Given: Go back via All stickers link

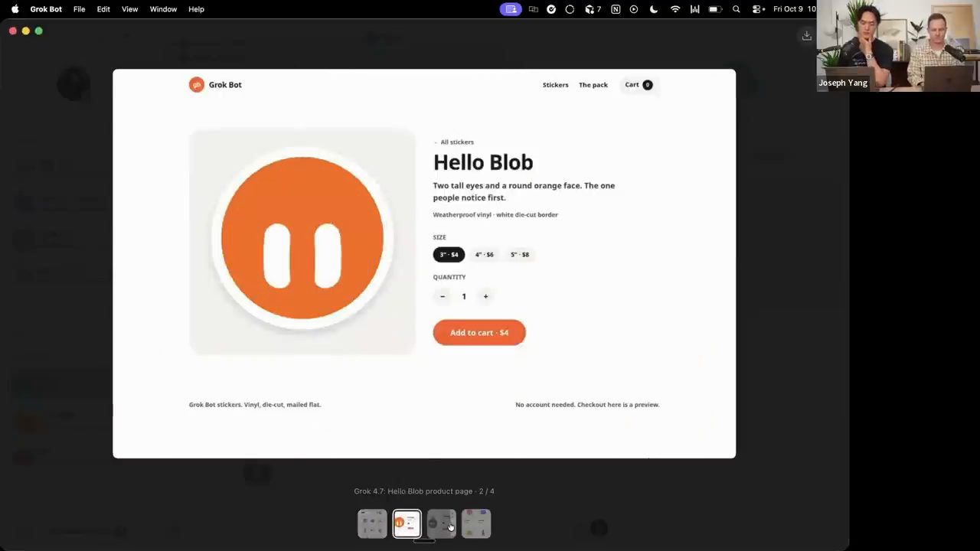Looking at the screenshot, I should (454, 142).
